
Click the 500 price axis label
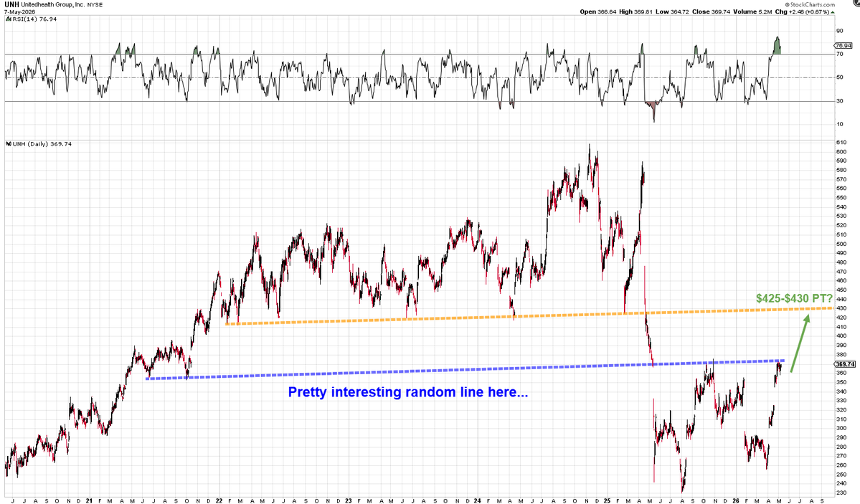click(841, 244)
